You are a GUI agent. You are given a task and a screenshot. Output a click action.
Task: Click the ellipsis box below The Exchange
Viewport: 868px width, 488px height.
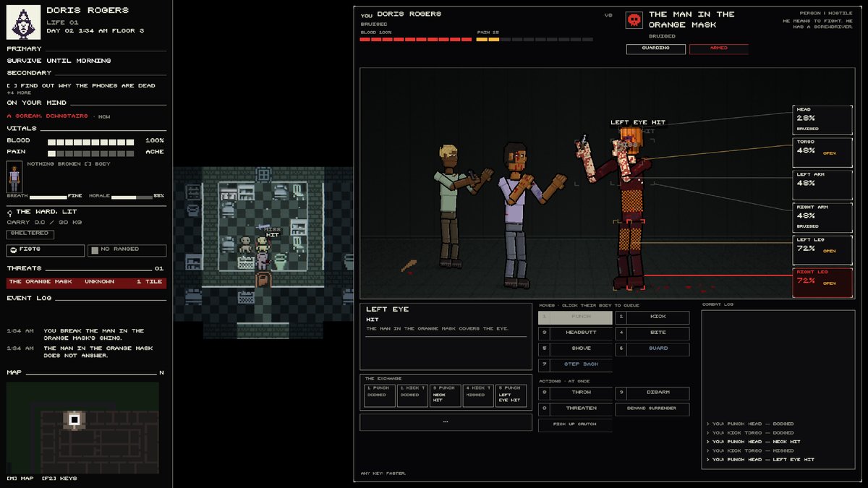coord(446,421)
